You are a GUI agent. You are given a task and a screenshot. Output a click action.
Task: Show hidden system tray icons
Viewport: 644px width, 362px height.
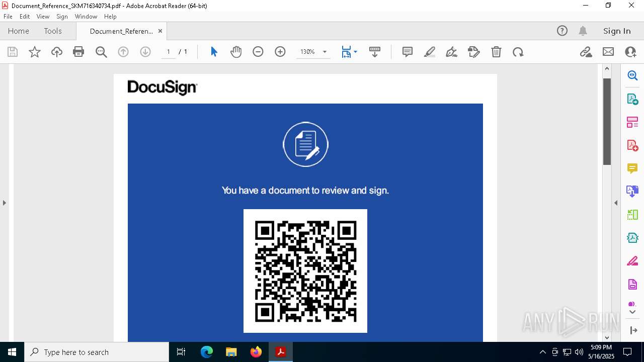point(542,352)
